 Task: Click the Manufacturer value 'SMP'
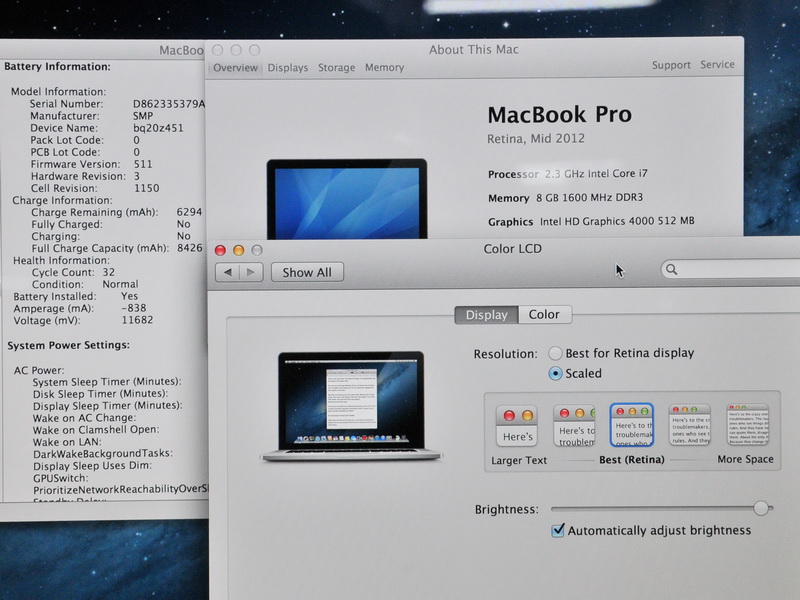[143, 116]
